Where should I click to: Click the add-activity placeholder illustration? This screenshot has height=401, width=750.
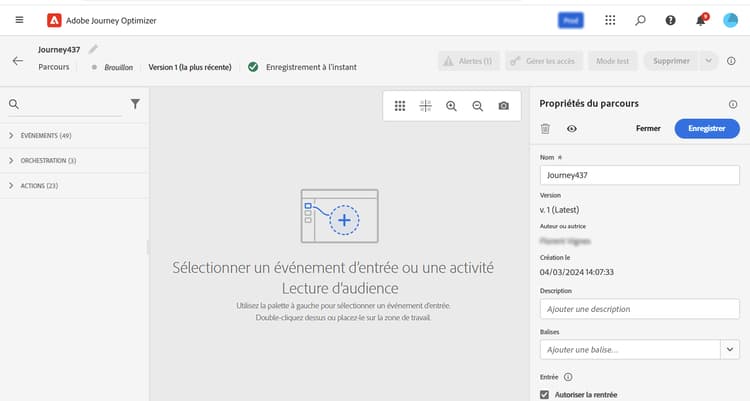[x=340, y=216]
